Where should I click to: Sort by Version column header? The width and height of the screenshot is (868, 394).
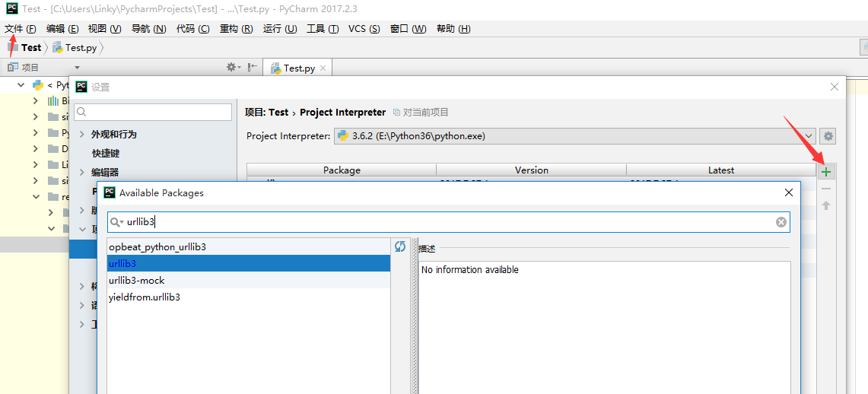click(x=532, y=170)
